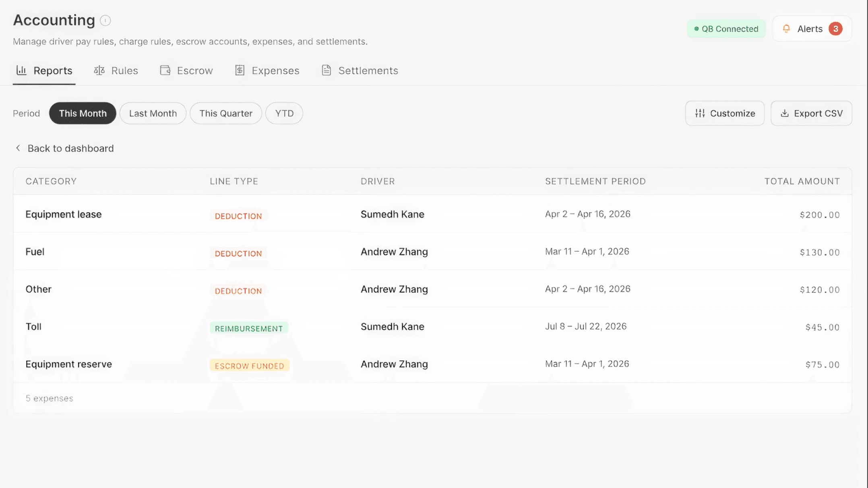Click the info icon beside Accounting title
868x488 pixels.
click(x=105, y=21)
